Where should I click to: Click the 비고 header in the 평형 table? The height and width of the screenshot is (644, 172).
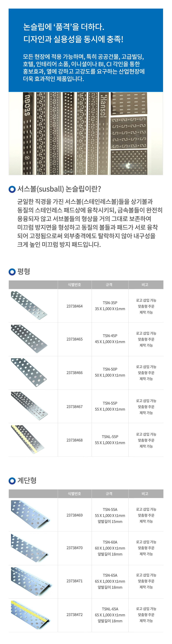[x=145, y=285]
